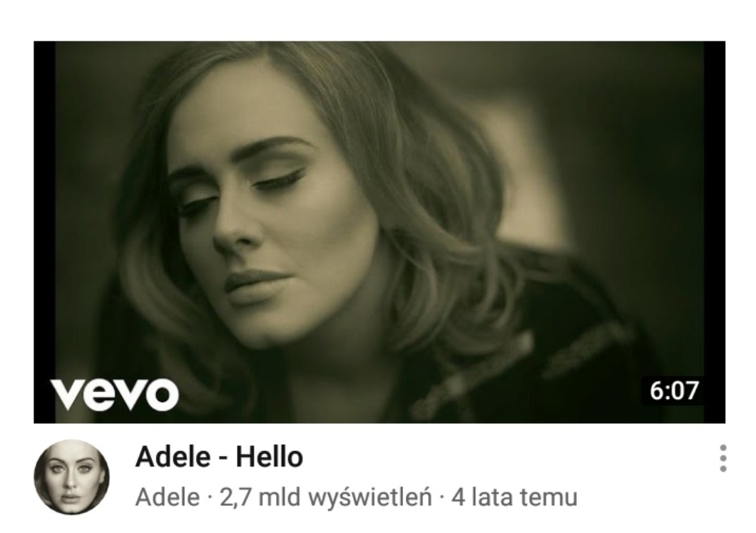Click the 2,7 mld wyświetleń view count
Viewport: 756px width, 533px height.
(325, 497)
